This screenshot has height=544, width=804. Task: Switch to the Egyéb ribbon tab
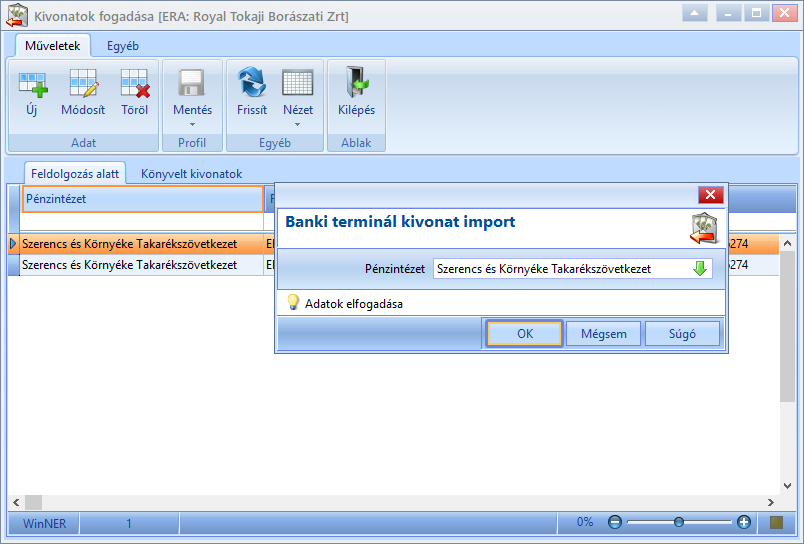coord(123,46)
